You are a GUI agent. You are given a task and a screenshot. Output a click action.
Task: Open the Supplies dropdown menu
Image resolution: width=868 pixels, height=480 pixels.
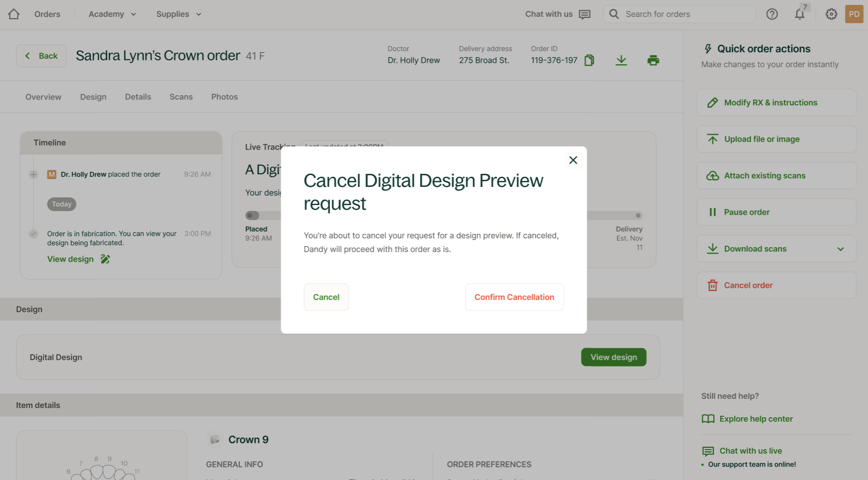[x=178, y=14]
